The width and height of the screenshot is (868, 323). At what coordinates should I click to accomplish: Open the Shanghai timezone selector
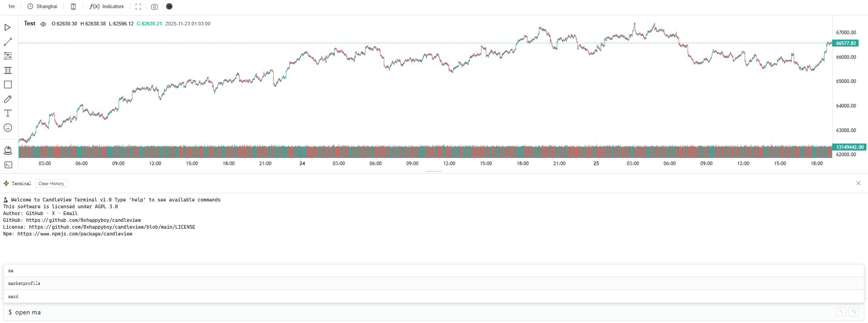tap(43, 6)
